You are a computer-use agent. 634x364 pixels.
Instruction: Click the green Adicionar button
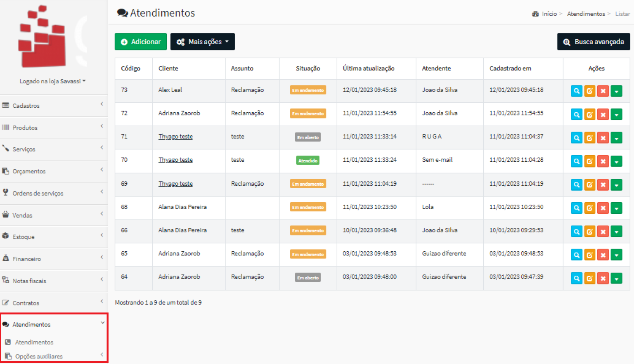(x=140, y=42)
